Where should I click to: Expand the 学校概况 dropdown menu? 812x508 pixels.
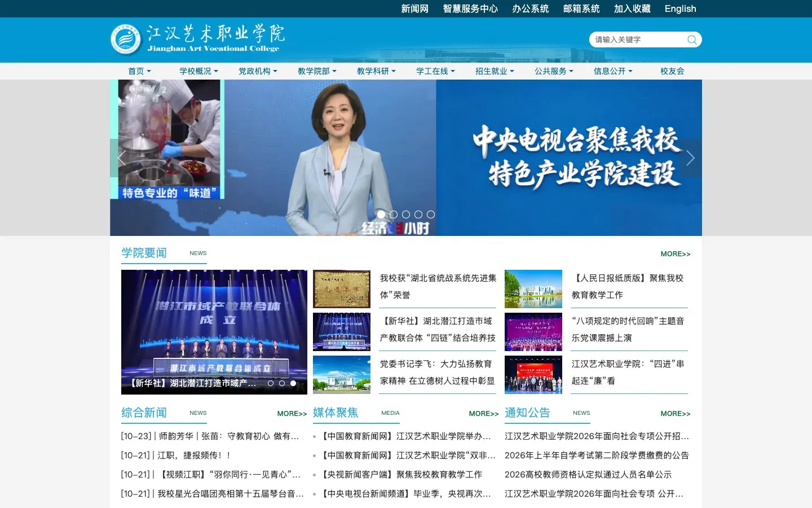point(198,71)
